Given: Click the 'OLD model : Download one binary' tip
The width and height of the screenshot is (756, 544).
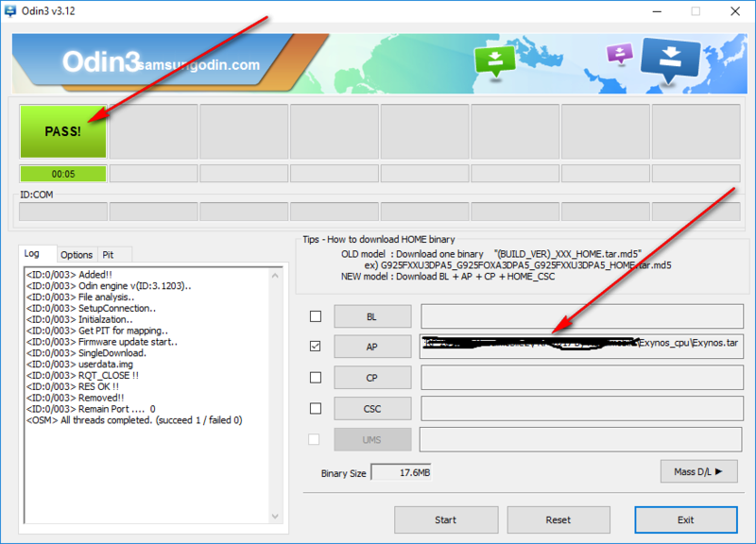Looking at the screenshot, I should [491, 254].
